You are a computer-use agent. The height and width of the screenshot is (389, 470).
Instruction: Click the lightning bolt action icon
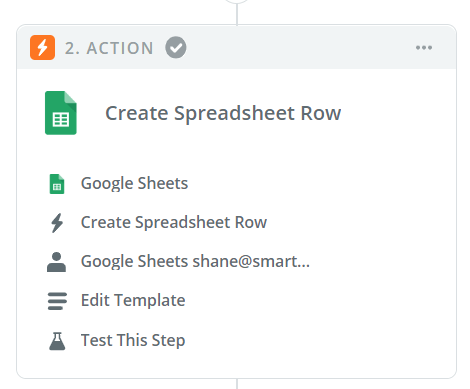57,223
